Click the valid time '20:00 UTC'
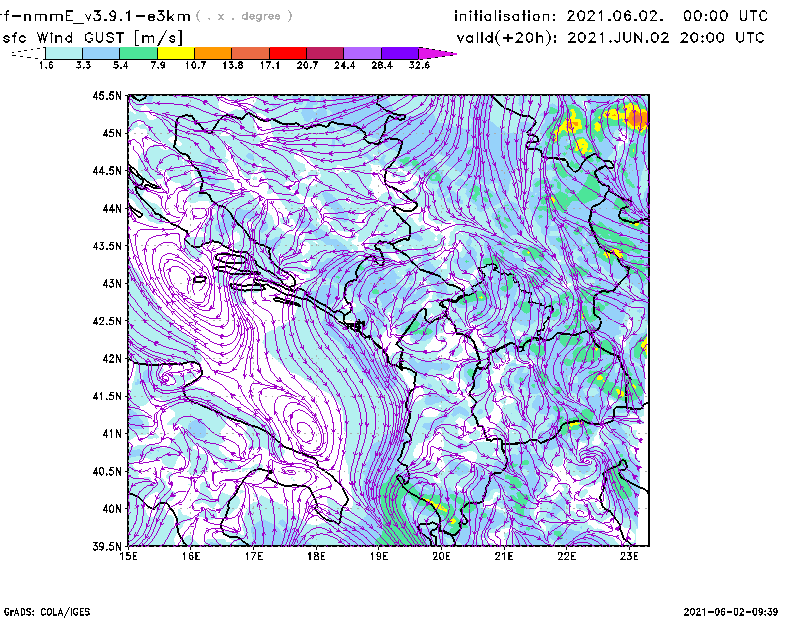This screenshot has width=800, height=618. [x=722, y=38]
